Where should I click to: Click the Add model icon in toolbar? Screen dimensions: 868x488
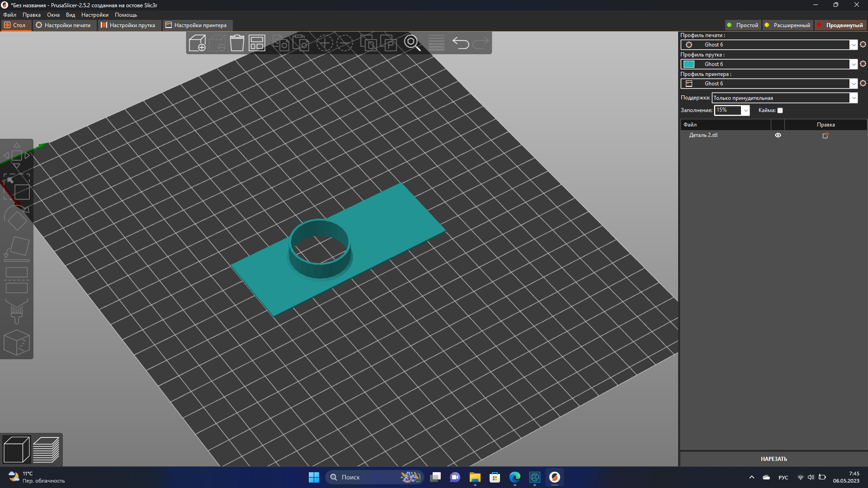coord(197,43)
